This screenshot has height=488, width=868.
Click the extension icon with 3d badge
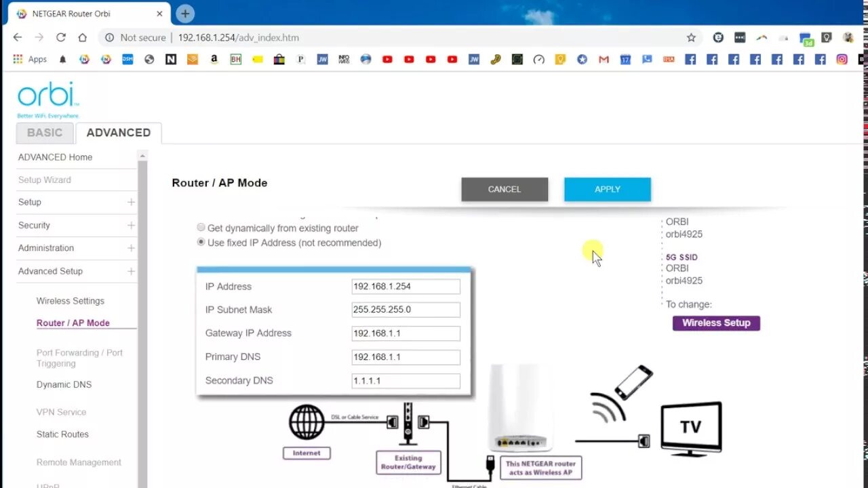click(806, 39)
